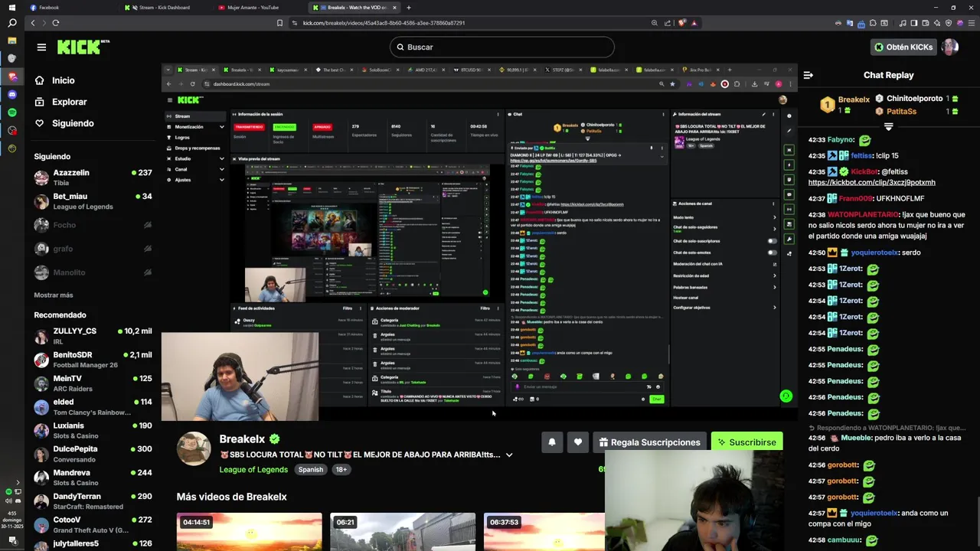This screenshot has width=980, height=551.
Task: Open the Kick hamburger menu
Action: [x=41, y=47]
